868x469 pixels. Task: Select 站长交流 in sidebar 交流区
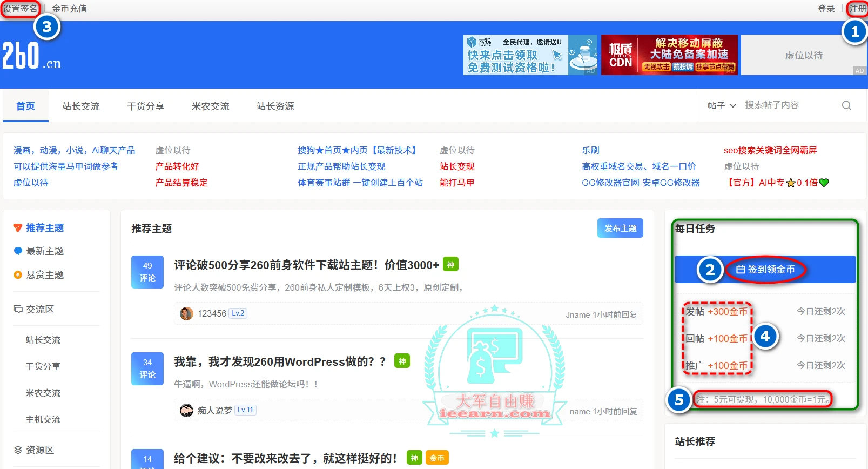click(x=43, y=340)
